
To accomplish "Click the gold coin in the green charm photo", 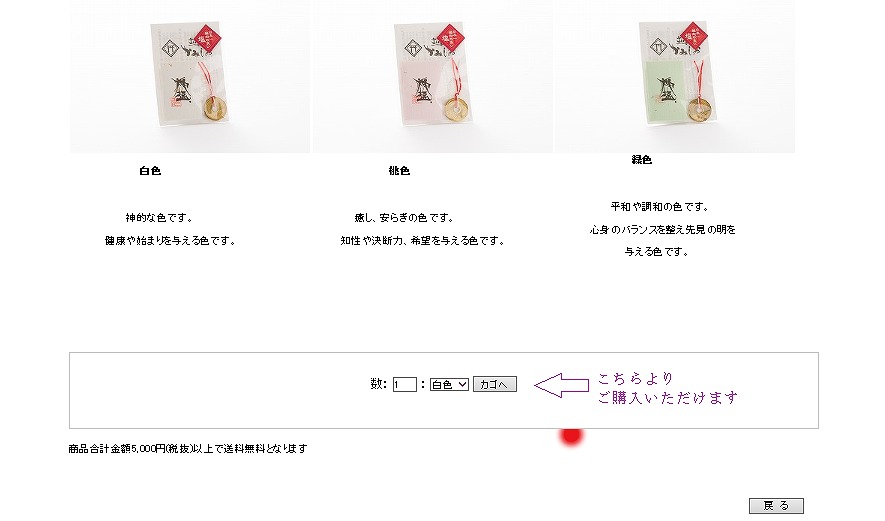I will pos(700,108).
